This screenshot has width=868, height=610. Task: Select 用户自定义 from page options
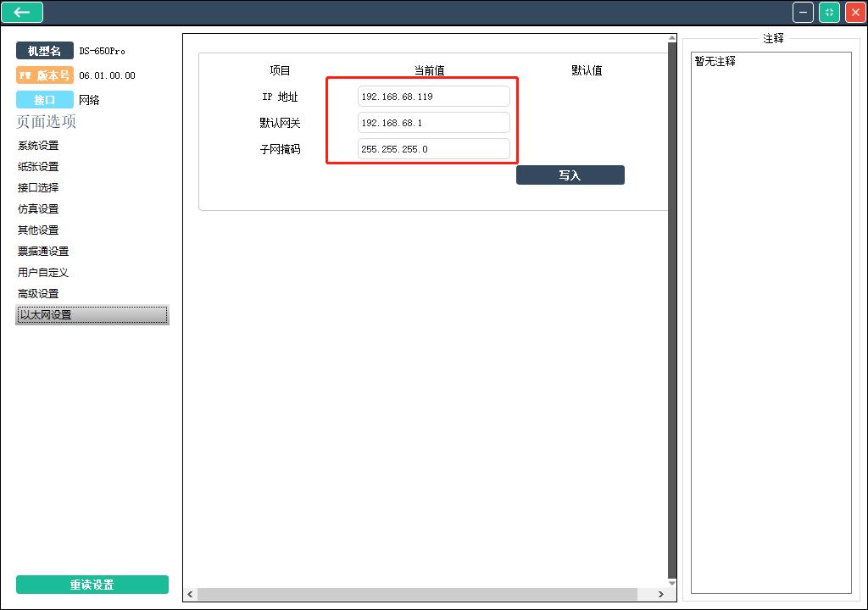41,272
